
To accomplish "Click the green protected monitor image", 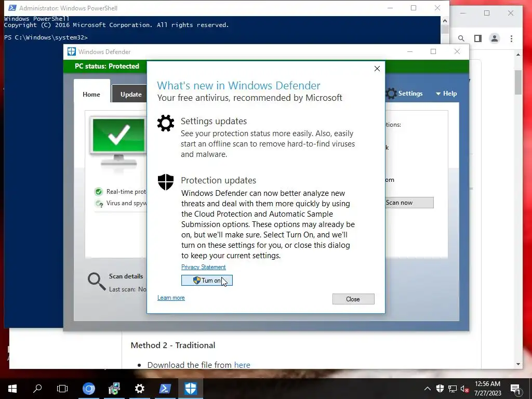I will point(118,142).
